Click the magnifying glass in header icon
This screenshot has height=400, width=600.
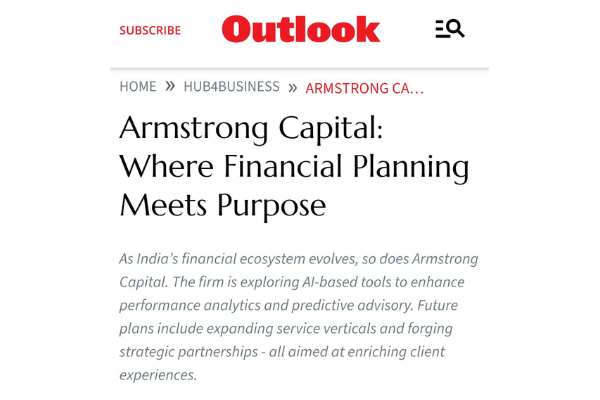point(456,28)
